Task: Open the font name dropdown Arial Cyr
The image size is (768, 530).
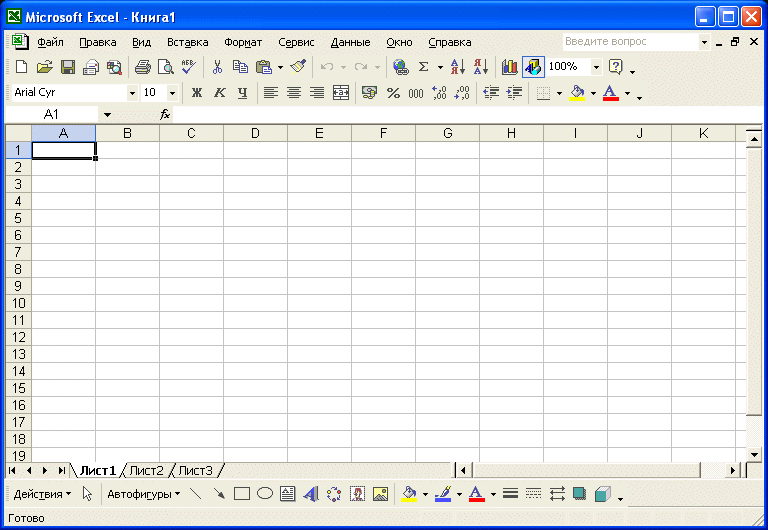Action: pyautogui.click(x=132, y=93)
